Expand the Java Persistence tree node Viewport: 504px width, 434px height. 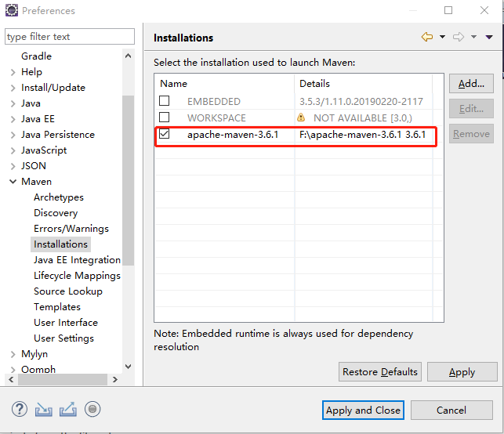[13, 135]
